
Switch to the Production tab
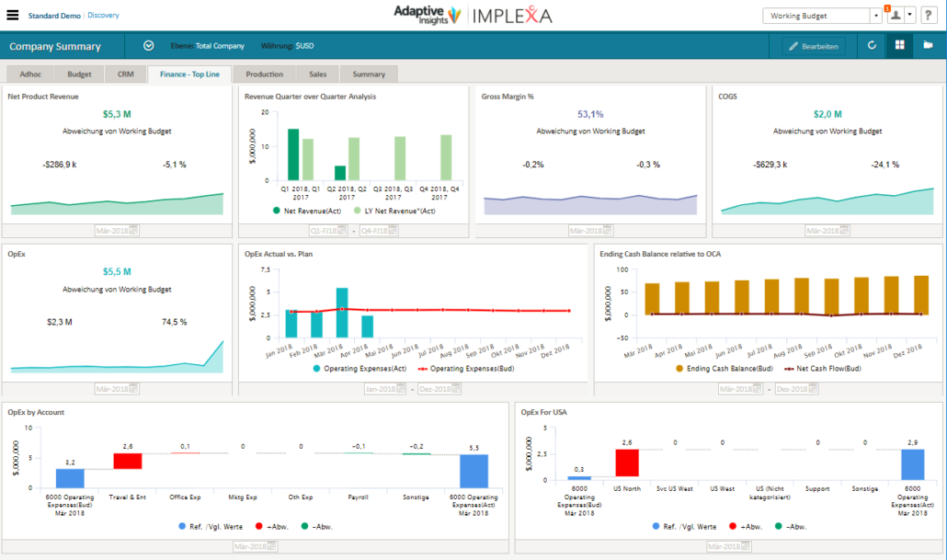tap(264, 74)
